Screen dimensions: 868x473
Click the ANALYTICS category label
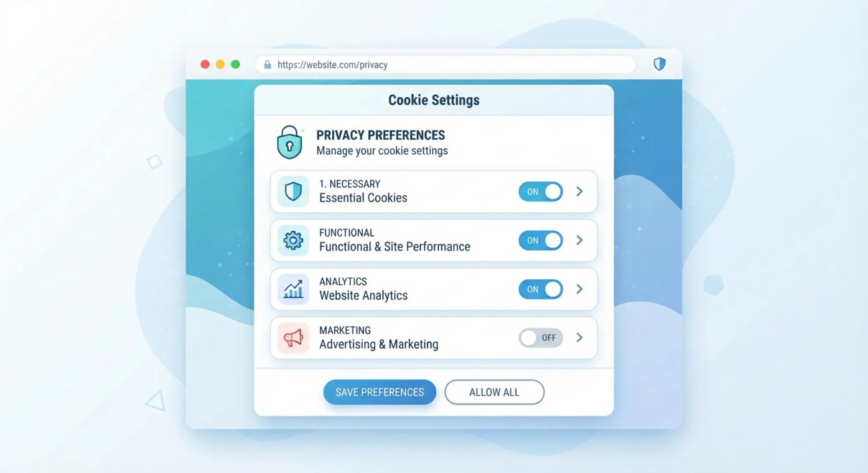343,282
